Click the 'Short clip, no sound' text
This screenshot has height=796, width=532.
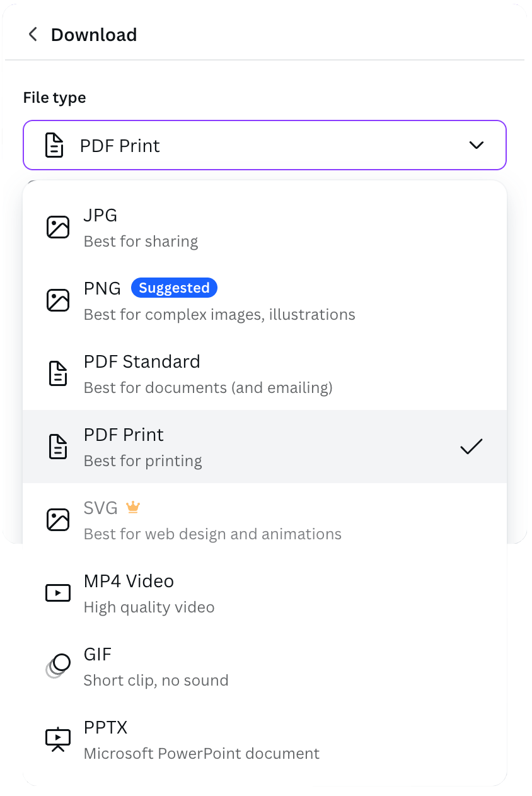[156, 681]
